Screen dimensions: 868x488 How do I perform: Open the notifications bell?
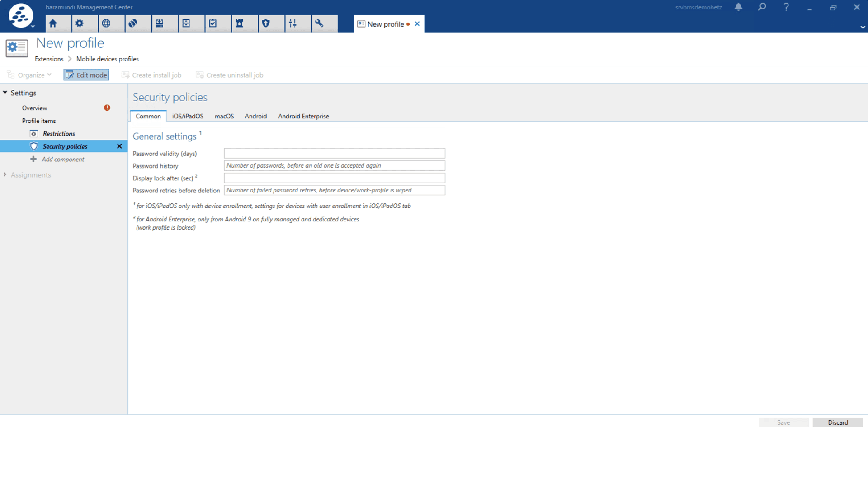click(738, 7)
